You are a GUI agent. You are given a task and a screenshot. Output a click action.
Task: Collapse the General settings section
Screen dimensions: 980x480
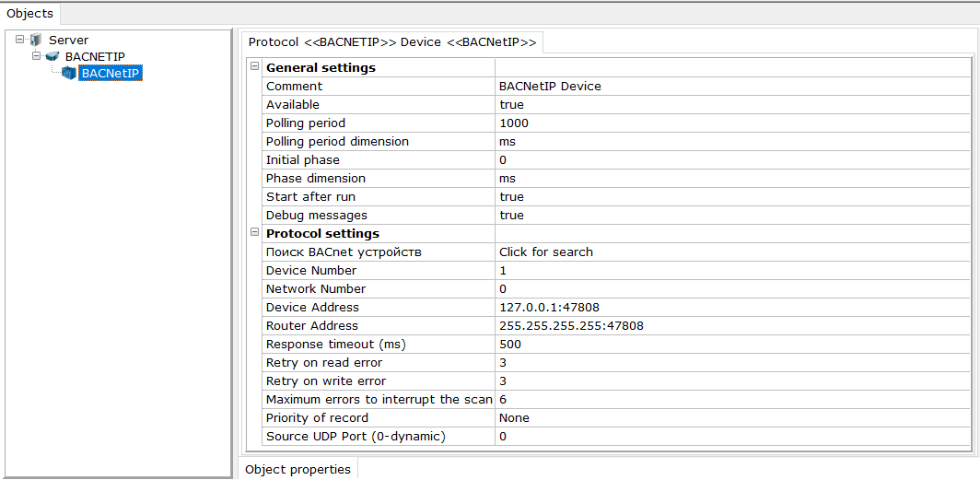click(x=254, y=66)
